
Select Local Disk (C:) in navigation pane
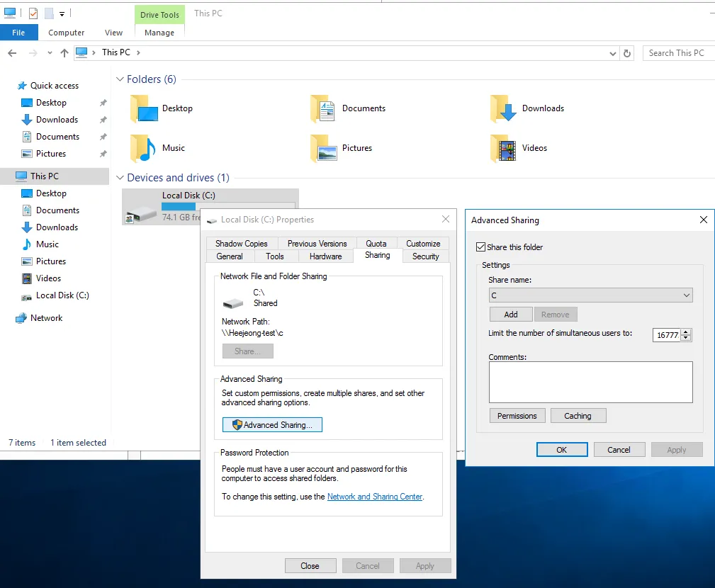tap(62, 295)
